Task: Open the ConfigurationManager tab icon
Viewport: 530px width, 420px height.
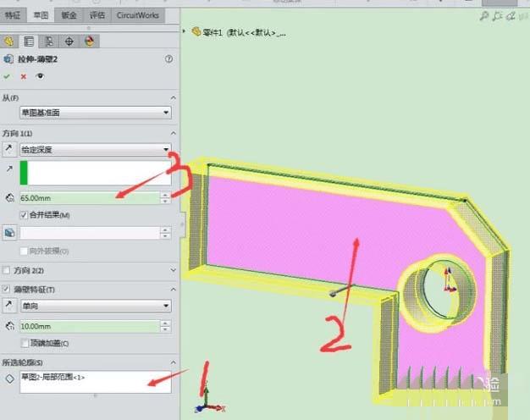Action: (49, 41)
